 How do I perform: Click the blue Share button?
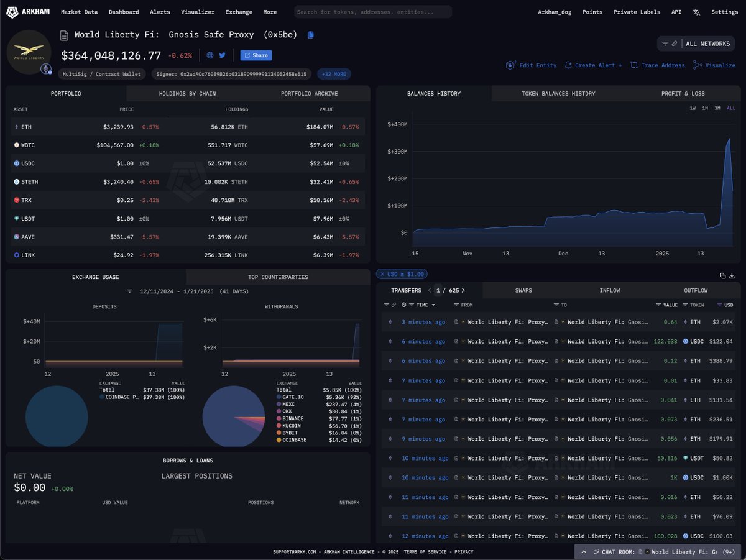click(256, 55)
